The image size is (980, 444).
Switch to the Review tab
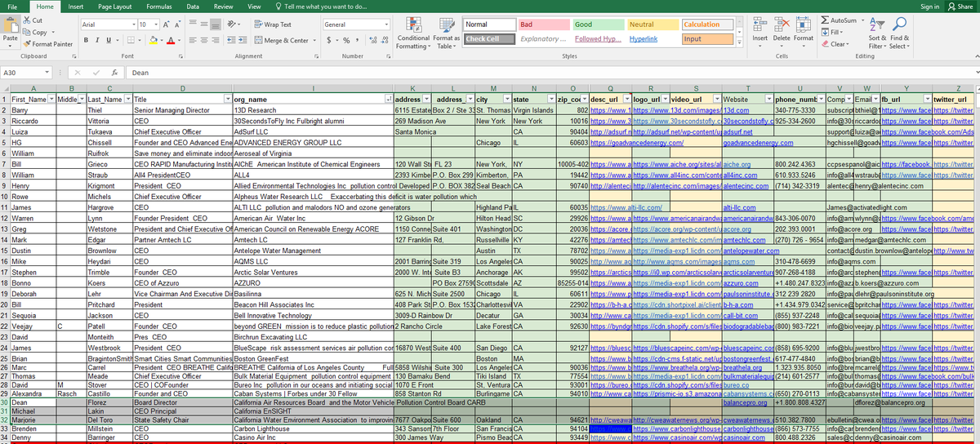[223, 7]
